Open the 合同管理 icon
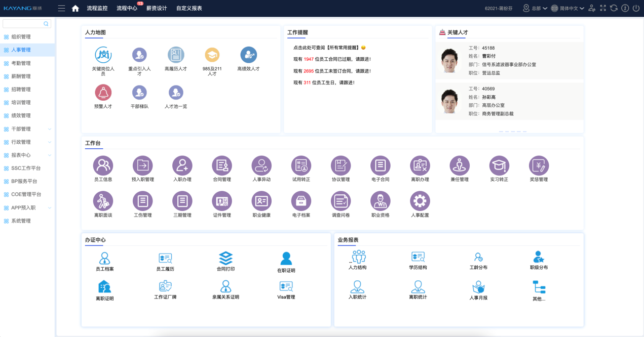 click(222, 165)
